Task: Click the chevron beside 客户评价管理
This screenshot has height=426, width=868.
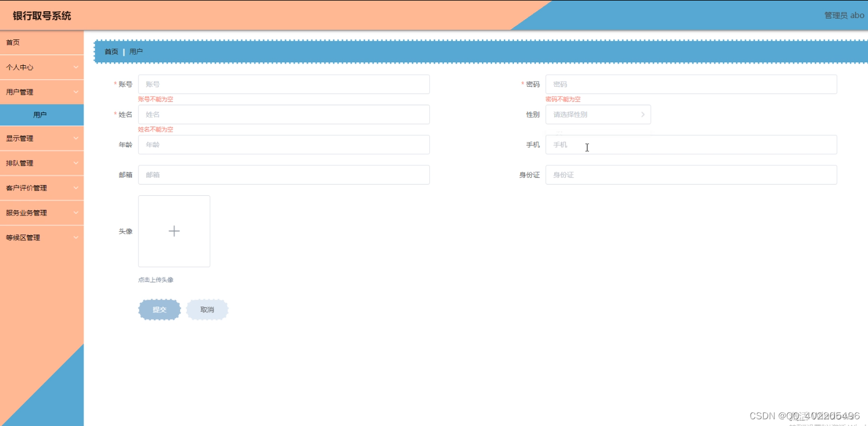Action: pyautogui.click(x=76, y=188)
